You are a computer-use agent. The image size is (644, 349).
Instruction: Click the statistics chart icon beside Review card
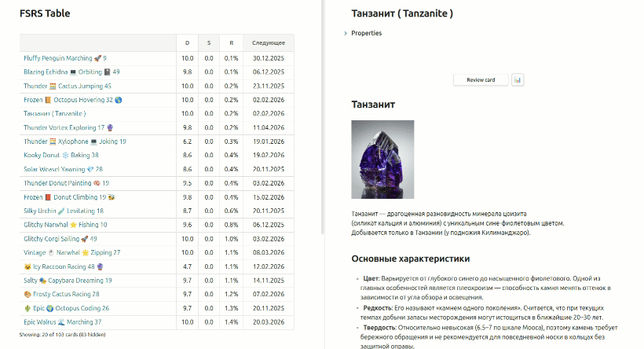(518, 79)
